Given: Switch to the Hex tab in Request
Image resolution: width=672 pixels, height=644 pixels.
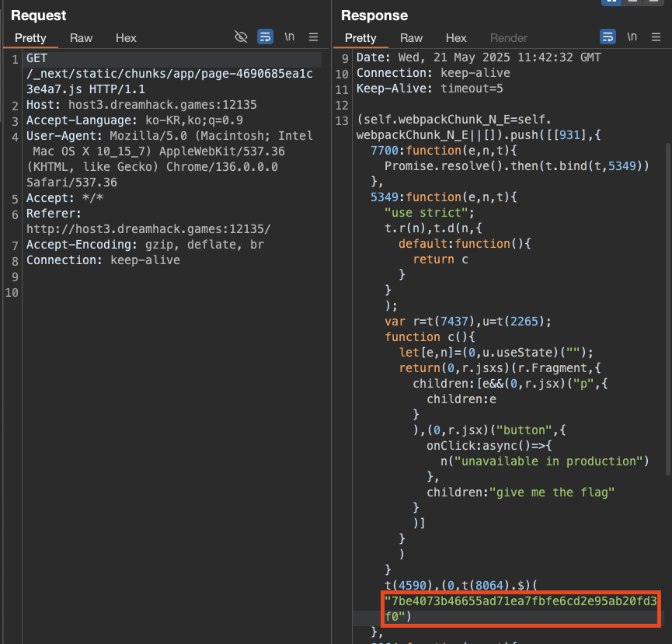Looking at the screenshot, I should [126, 38].
